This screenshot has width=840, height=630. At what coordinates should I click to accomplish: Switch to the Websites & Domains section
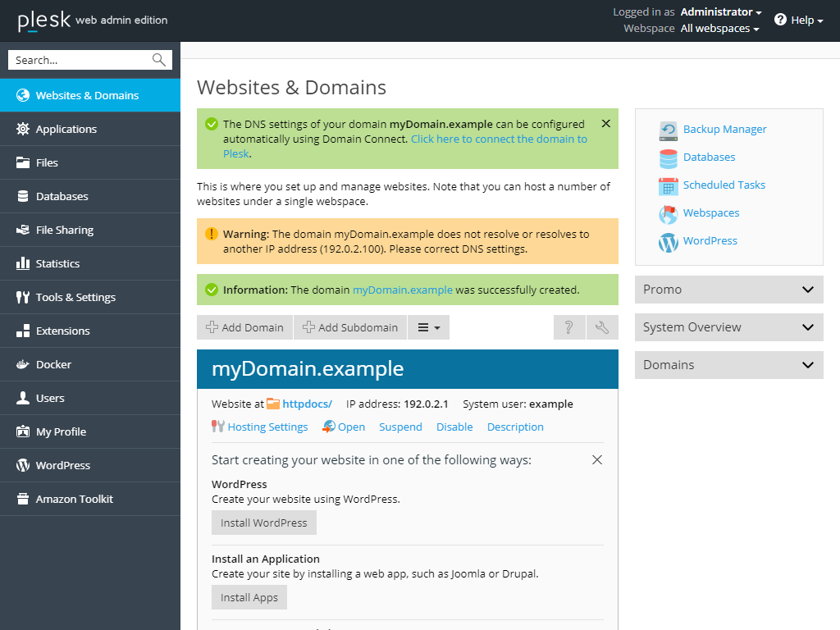[x=25, y=95]
